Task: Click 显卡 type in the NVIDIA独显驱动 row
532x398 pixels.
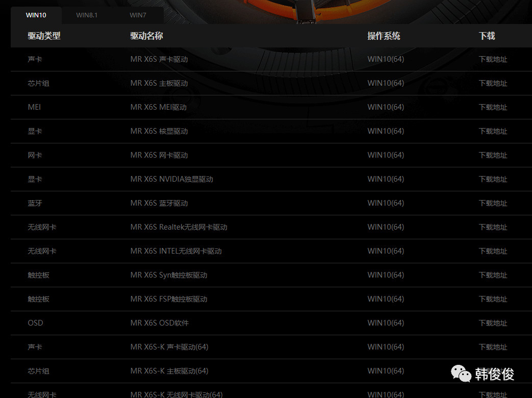Action: coord(35,179)
